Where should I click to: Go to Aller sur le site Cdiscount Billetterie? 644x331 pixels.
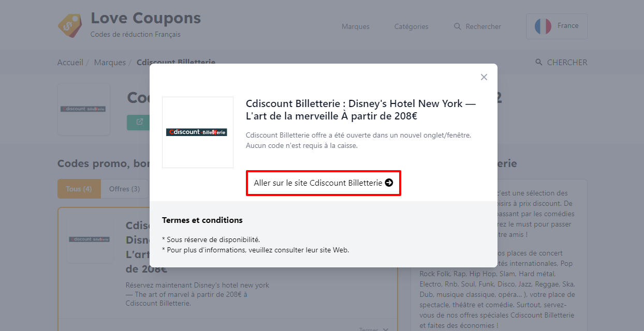coord(324,183)
